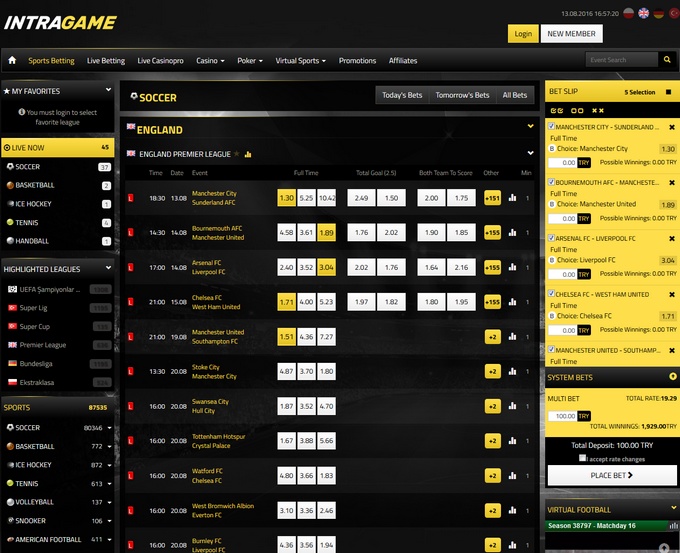Image resolution: width=680 pixels, height=553 pixels.
Task: Uncheck Arsenal FC - Liverpool FC checkbox
Action: [551, 238]
